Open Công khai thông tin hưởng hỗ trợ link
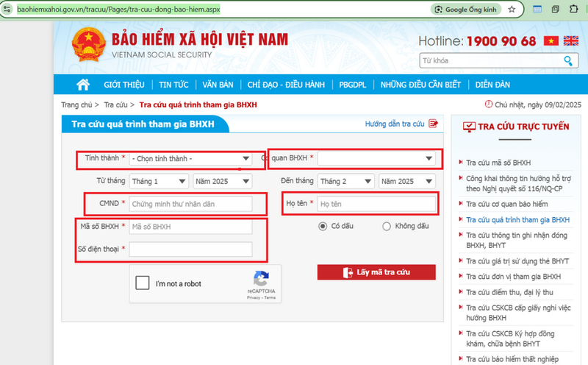The height and width of the screenshot is (365, 588). pyautogui.click(x=519, y=183)
